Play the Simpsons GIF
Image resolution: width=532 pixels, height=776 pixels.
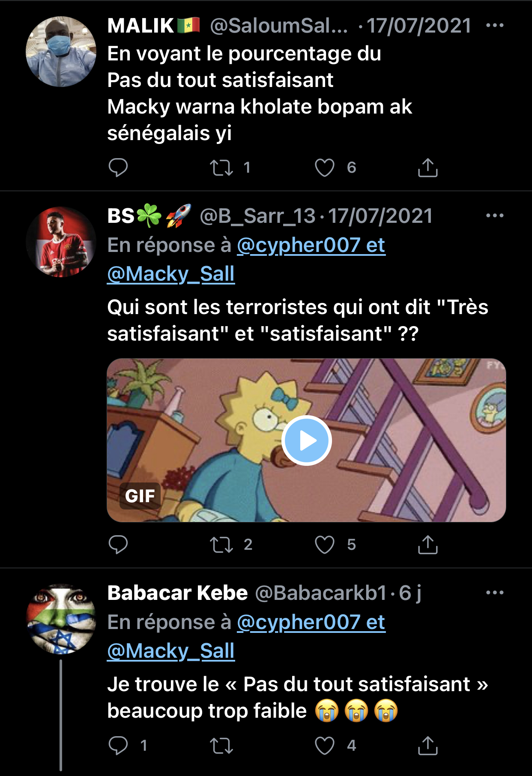pos(307,440)
